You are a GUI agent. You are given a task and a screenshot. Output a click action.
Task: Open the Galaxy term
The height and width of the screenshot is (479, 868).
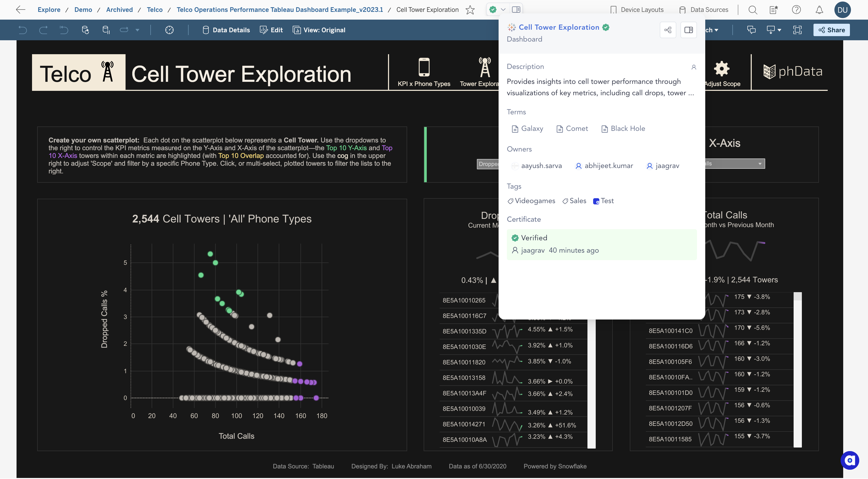[x=527, y=129]
